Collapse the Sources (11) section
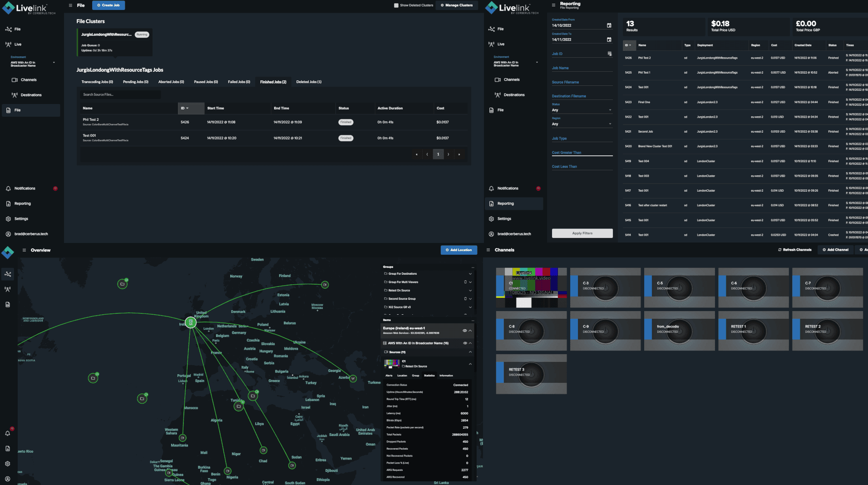The width and height of the screenshot is (868, 485). pyautogui.click(x=470, y=352)
